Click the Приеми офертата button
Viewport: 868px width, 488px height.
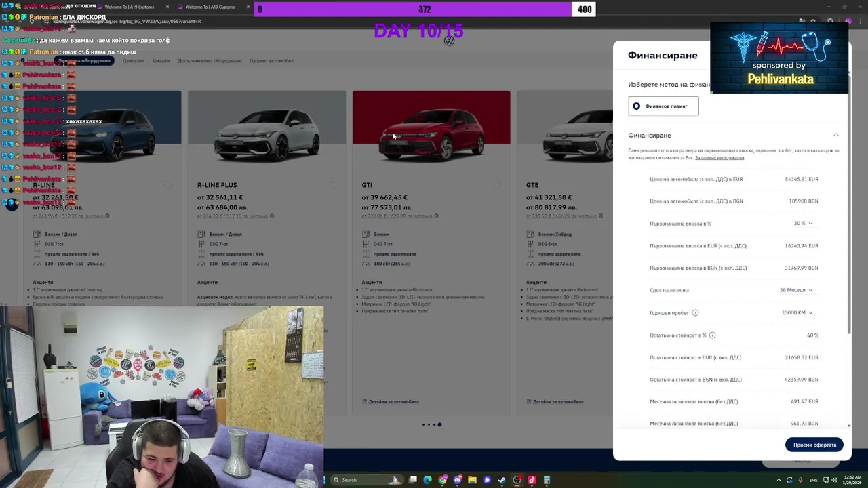point(814,445)
